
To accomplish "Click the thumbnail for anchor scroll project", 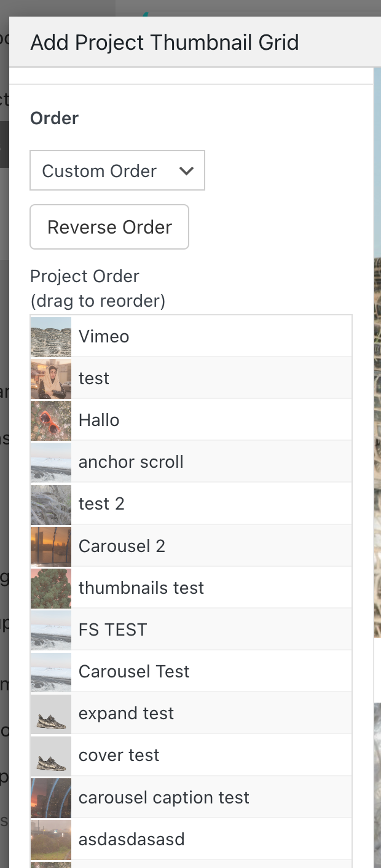I will click(50, 462).
